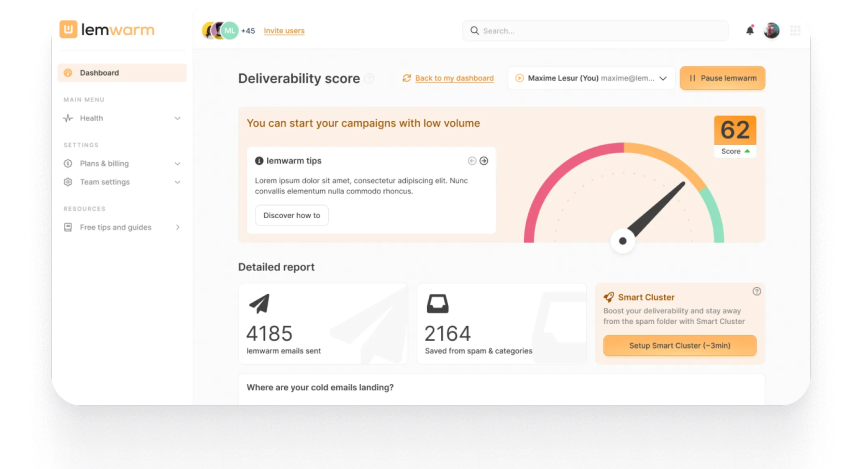Show next lemwarm tip arrow

pyautogui.click(x=484, y=161)
